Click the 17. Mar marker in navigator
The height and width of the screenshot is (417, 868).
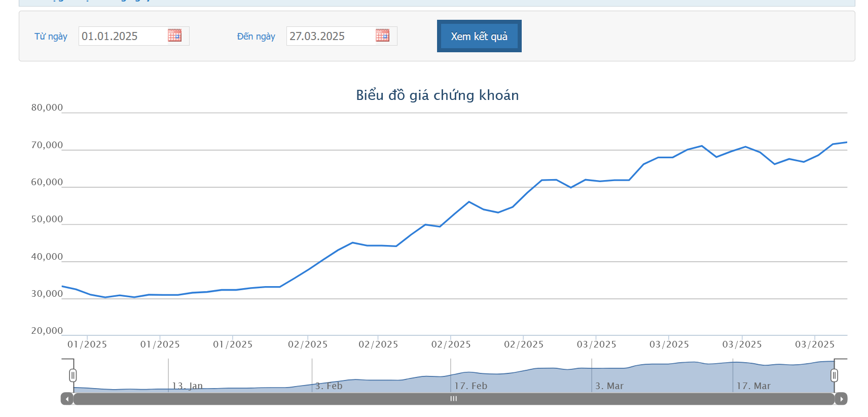(753, 386)
